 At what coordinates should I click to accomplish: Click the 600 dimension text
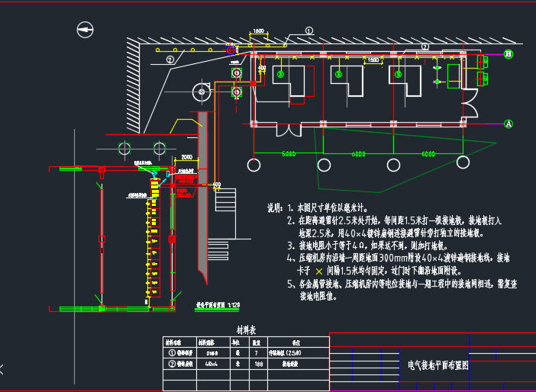(x=217, y=185)
